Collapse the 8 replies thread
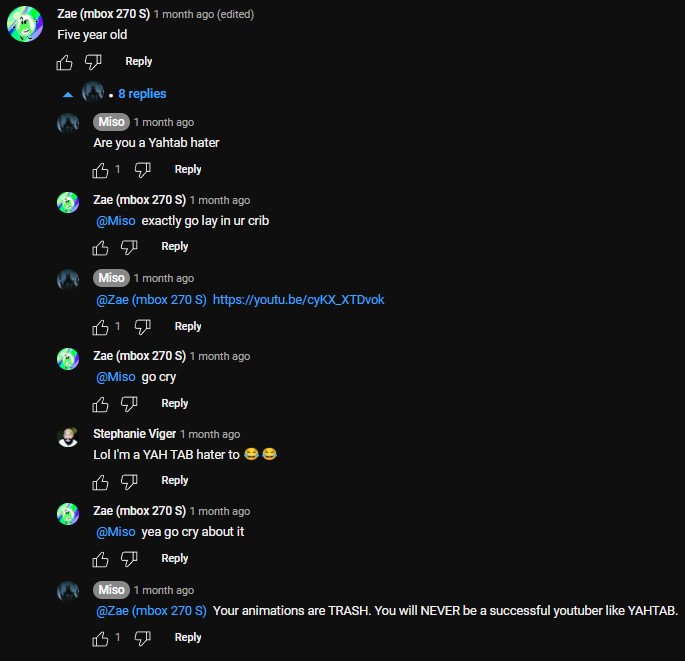The width and height of the screenshot is (685, 661). point(142,93)
